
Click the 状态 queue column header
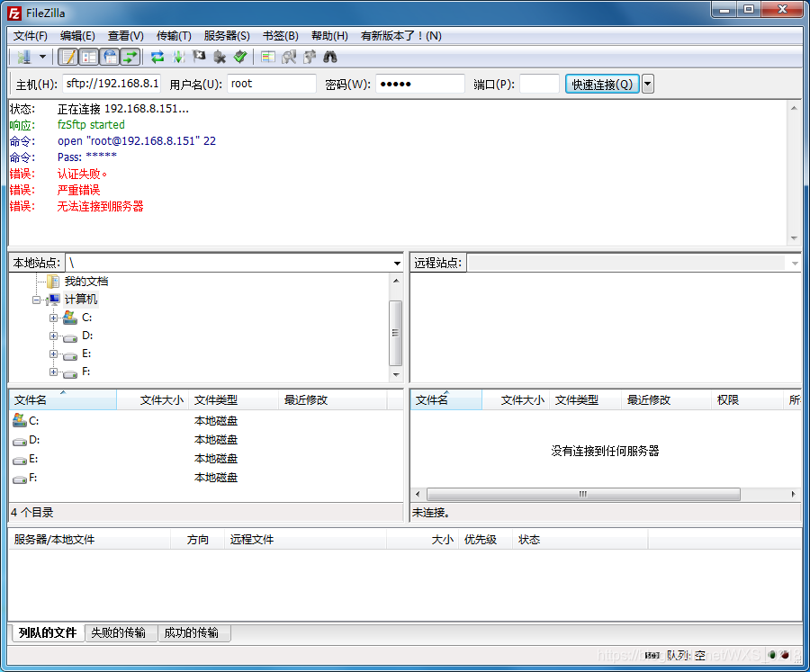click(580, 540)
